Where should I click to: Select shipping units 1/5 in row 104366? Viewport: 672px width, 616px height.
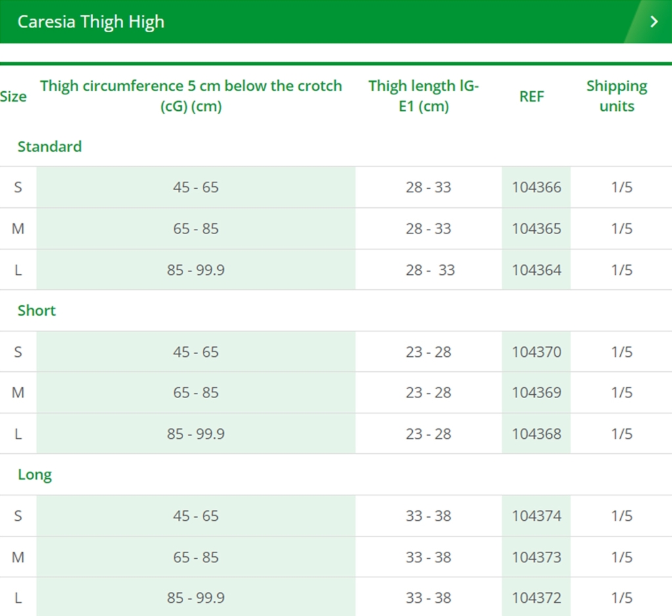coord(622,187)
